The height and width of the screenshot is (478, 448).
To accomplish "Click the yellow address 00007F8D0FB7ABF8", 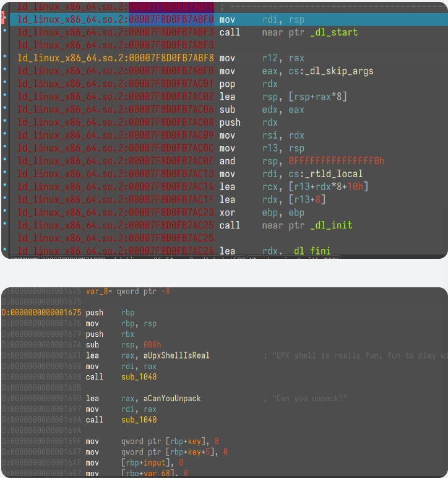I will pyautogui.click(x=171, y=58).
